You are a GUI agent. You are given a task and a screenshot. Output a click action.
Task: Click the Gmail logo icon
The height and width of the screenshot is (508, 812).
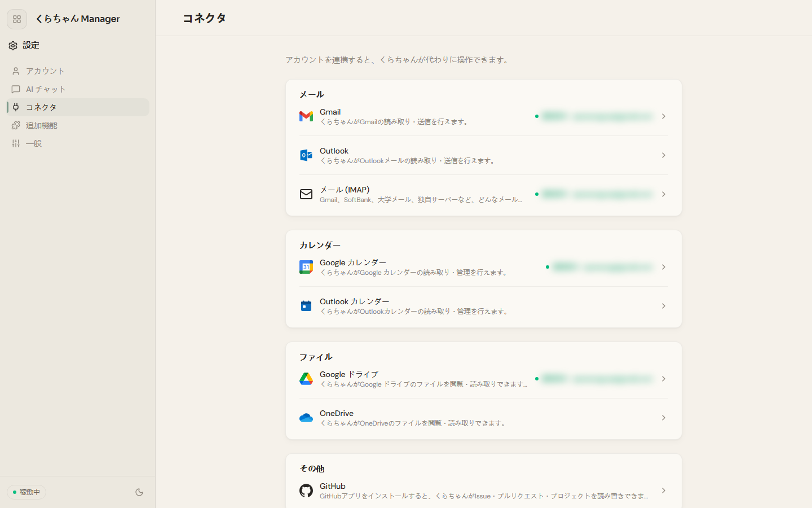tap(306, 116)
